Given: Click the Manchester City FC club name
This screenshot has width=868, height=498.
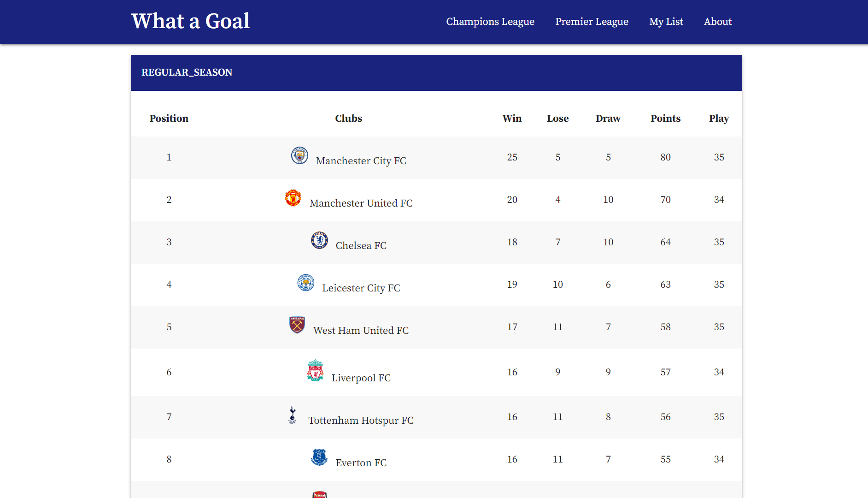Looking at the screenshot, I should [x=361, y=161].
